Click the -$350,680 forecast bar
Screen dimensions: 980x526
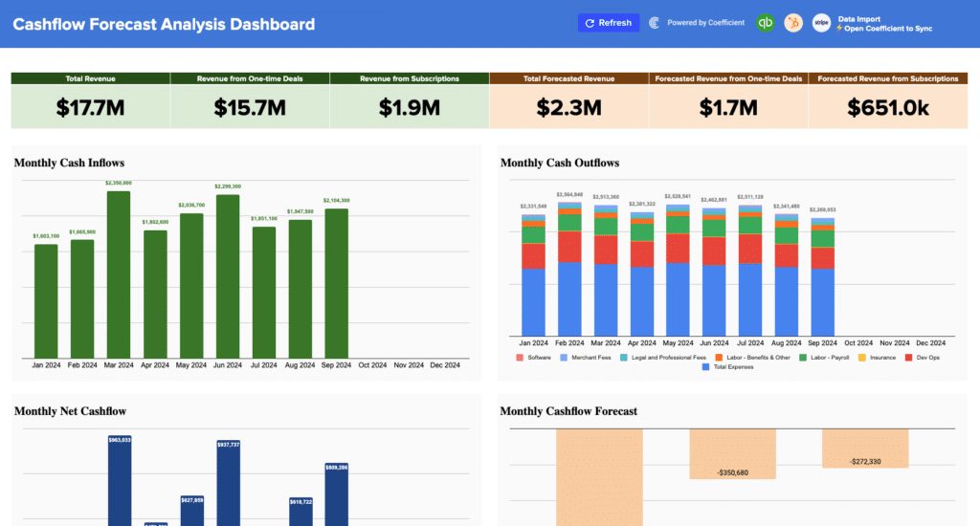coord(732,454)
